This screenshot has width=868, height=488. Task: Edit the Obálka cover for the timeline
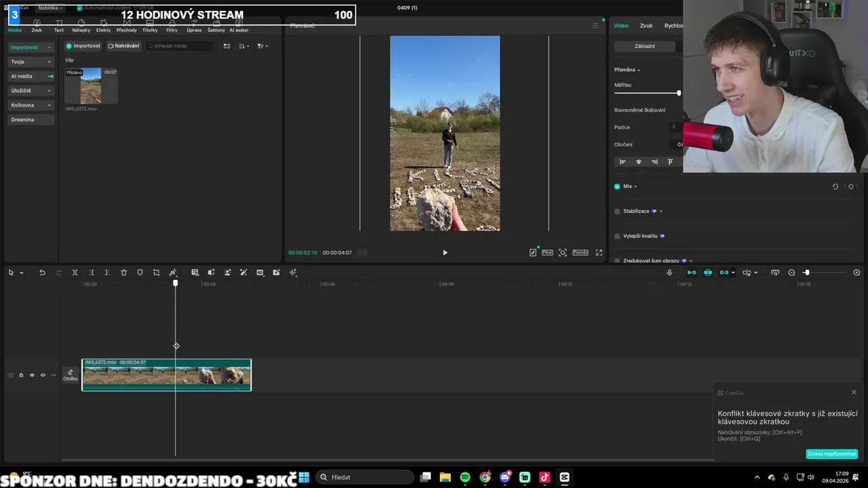tap(70, 375)
